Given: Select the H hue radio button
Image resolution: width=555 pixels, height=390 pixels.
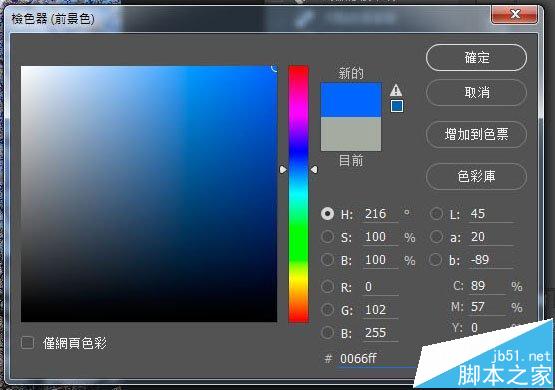Looking at the screenshot, I should (x=327, y=214).
